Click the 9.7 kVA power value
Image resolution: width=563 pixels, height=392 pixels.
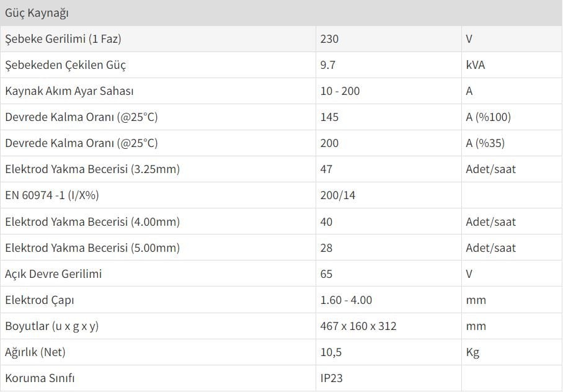pyautogui.click(x=328, y=65)
